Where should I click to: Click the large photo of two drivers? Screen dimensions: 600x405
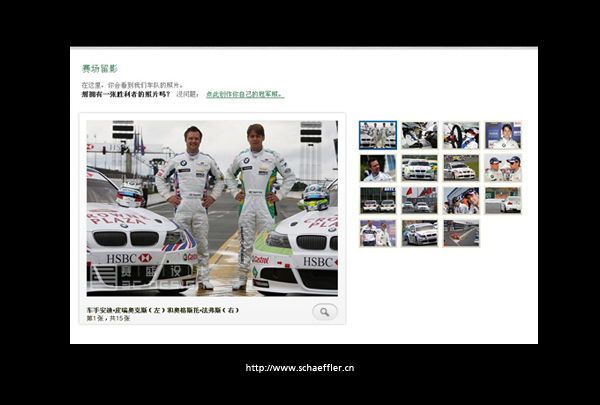(212, 208)
